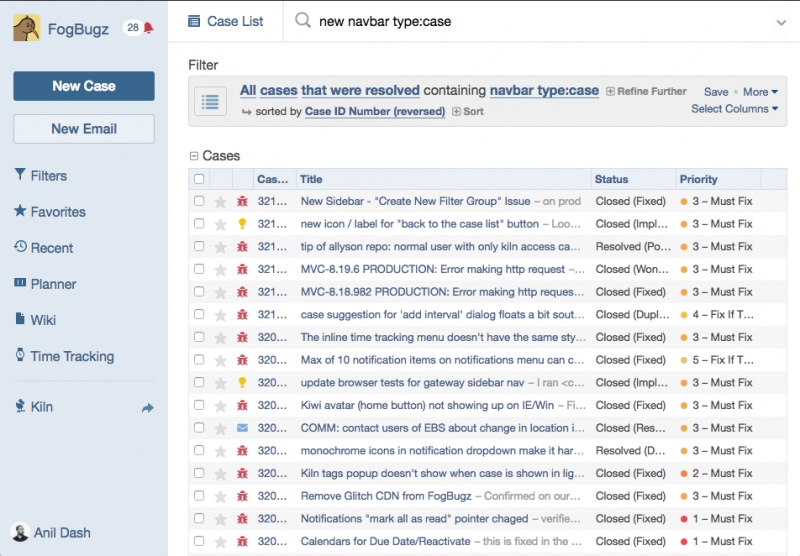Viewport: 800px width, 556px height.
Task: Edit the navbar type:case filter term
Action: [x=544, y=90]
